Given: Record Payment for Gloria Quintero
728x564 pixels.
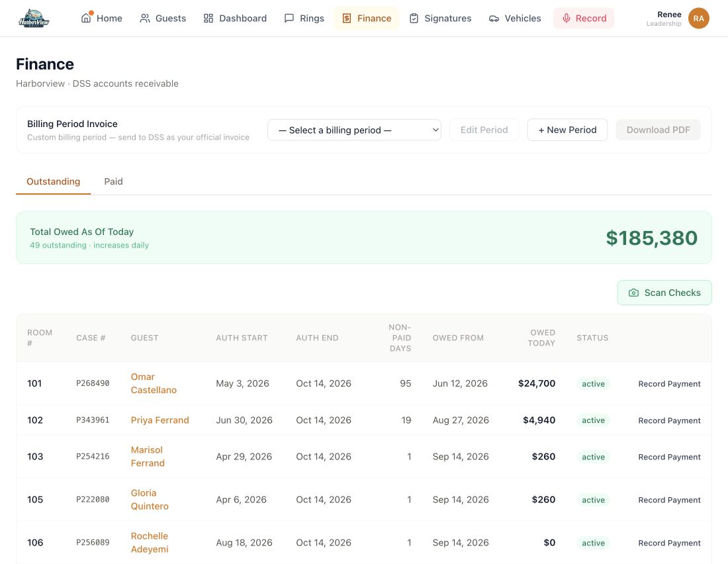Looking at the screenshot, I should (x=669, y=500).
